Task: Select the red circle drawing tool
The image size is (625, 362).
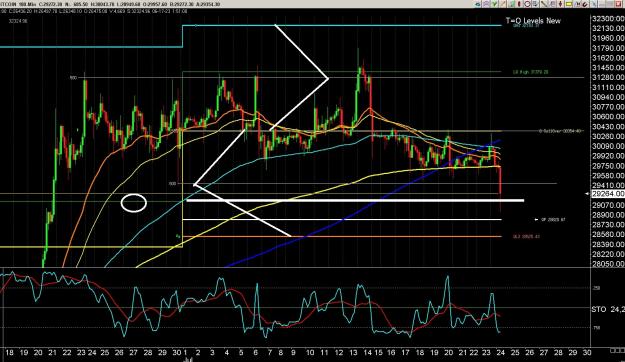Action: coord(527,4)
